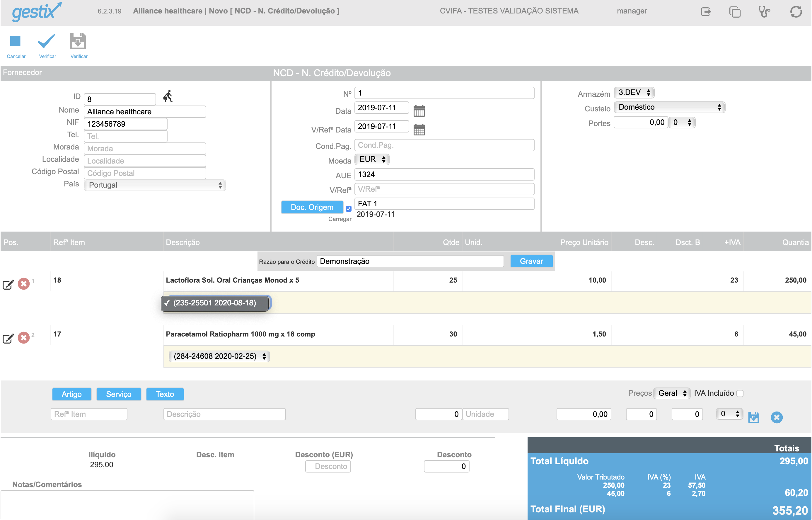The height and width of the screenshot is (520, 812).
Task: Click the AUE field with 1324
Action: (445, 175)
